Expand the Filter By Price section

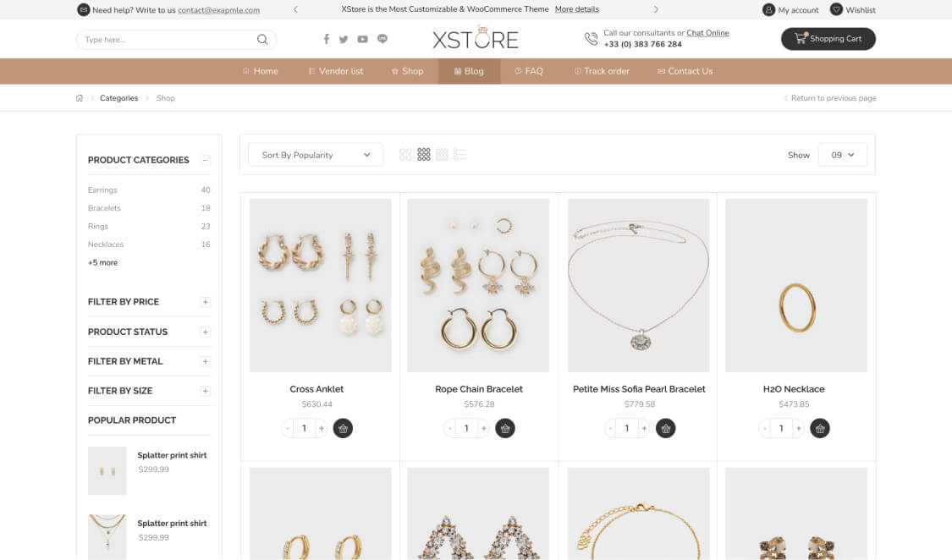point(205,302)
